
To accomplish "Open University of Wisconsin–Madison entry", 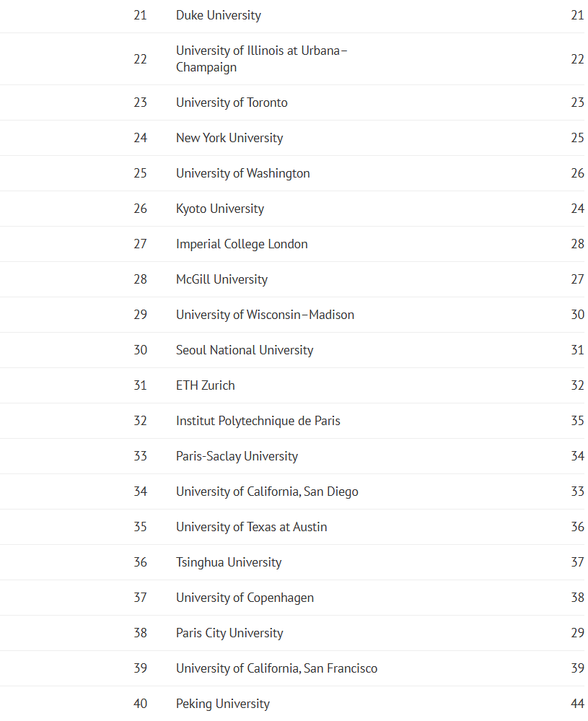I will click(266, 315).
